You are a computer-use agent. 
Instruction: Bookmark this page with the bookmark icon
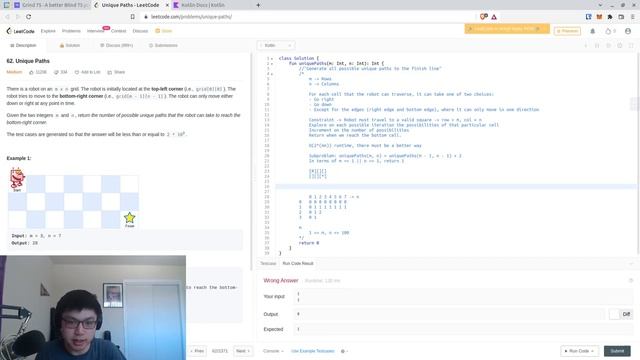[x=133, y=17]
